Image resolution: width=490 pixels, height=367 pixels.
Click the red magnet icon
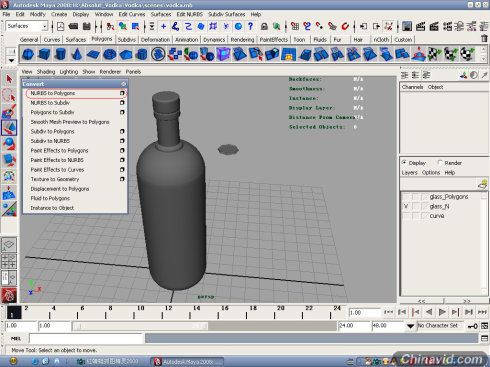pos(346,26)
